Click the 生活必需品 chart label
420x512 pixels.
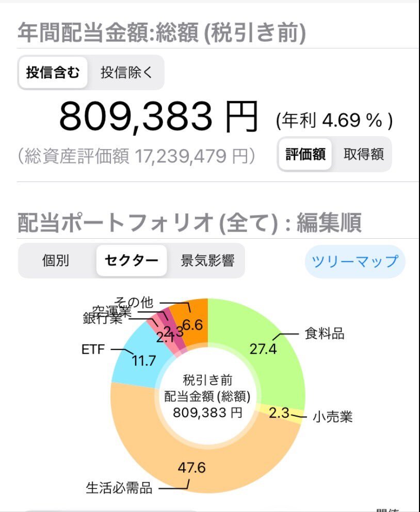click(x=119, y=488)
